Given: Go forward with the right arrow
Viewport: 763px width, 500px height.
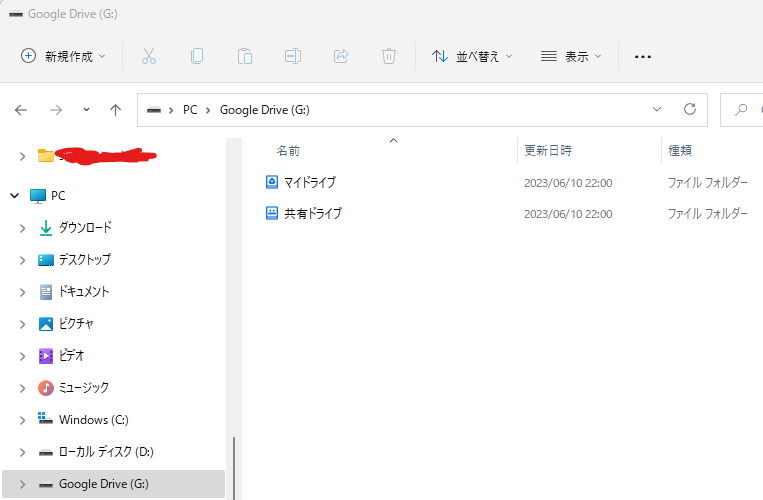Looking at the screenshot, I should [56, 110].
